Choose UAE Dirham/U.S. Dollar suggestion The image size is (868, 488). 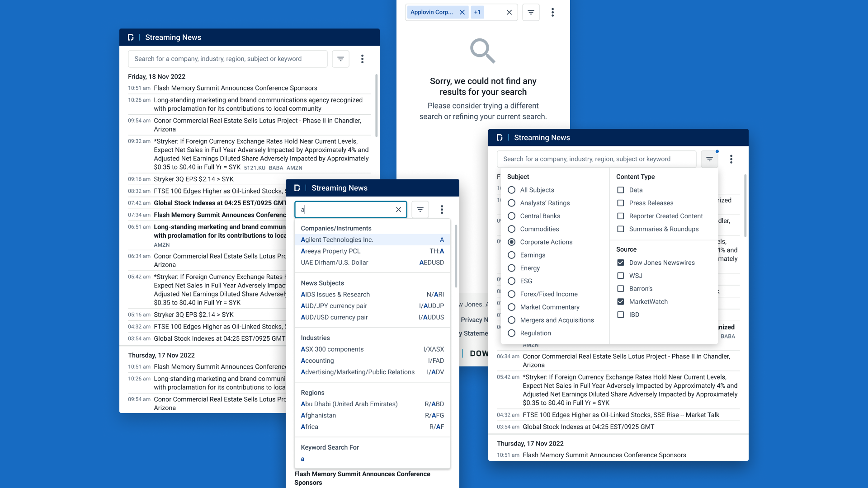373,263
